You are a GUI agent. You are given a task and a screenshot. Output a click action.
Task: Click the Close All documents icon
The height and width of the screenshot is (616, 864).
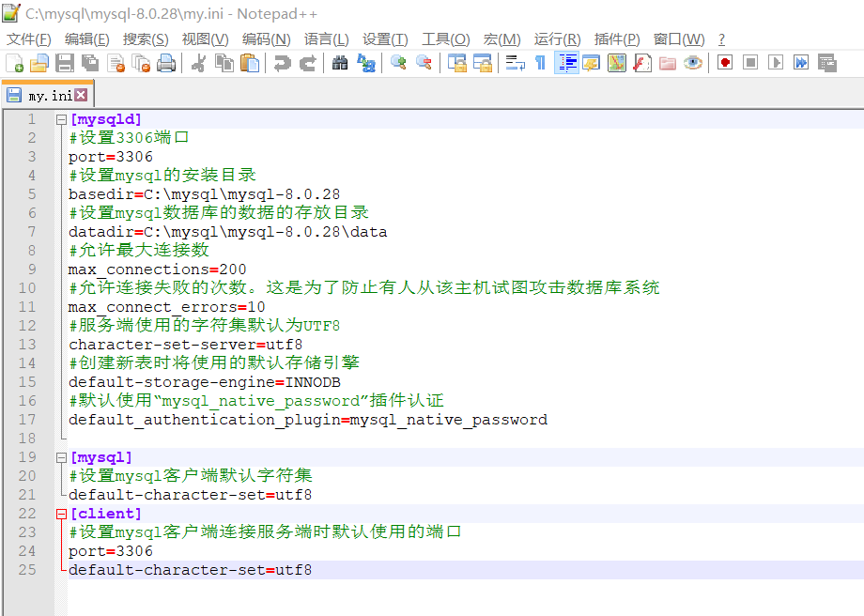tap(142, 63)
